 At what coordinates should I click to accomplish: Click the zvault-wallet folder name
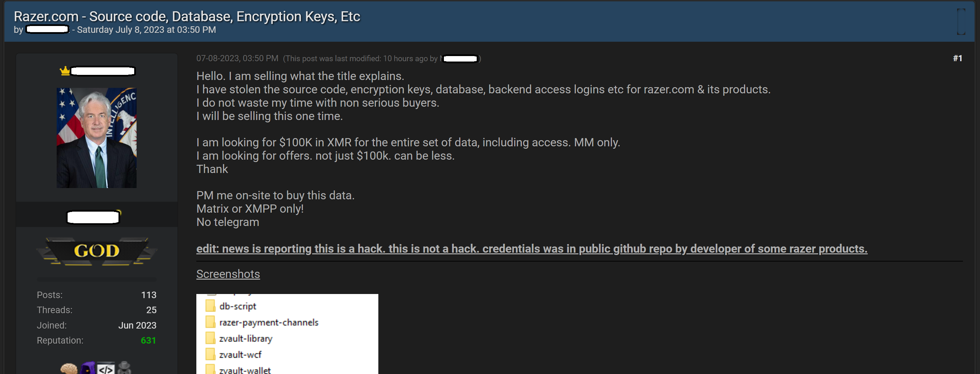[245, 370]
